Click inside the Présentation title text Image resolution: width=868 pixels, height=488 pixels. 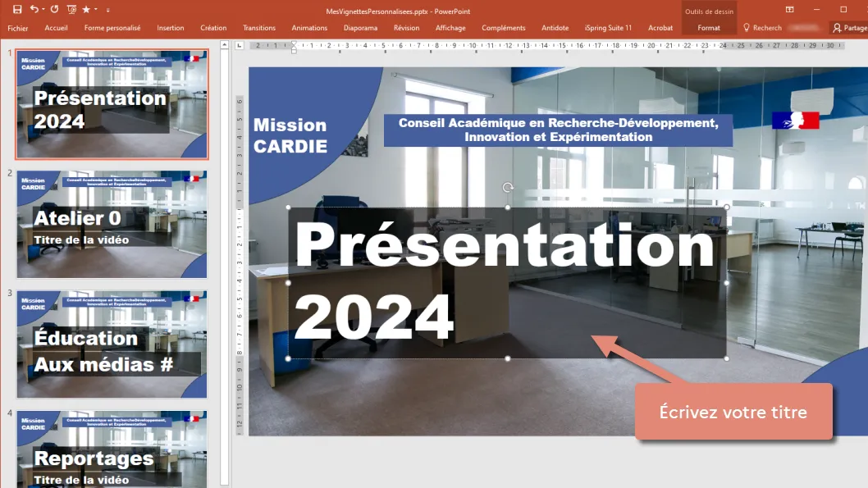pyautogui.click(x=505, y=244)
